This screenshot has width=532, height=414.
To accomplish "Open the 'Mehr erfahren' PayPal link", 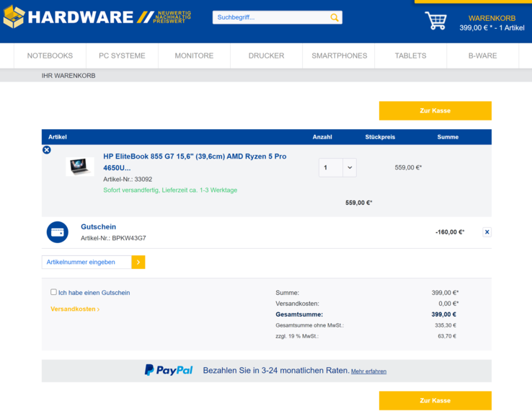I will coord(368,371).
